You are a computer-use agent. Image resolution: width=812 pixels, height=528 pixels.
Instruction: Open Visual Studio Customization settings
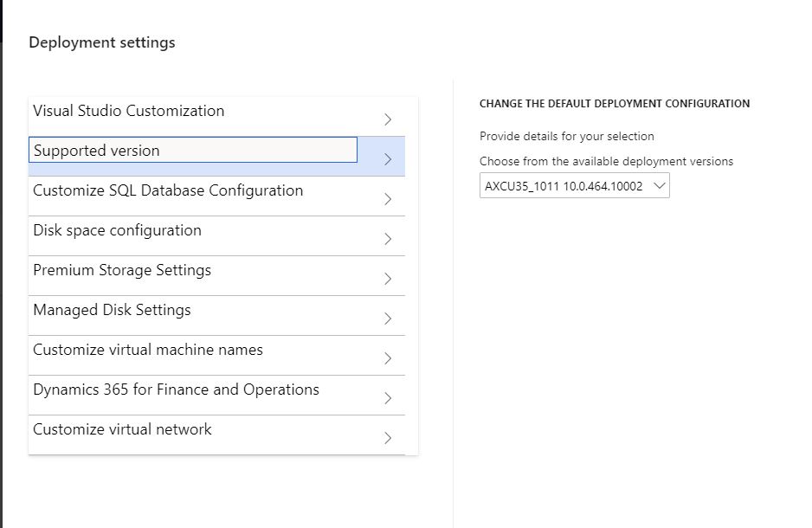pyautogui.click(x=128, y=112)
